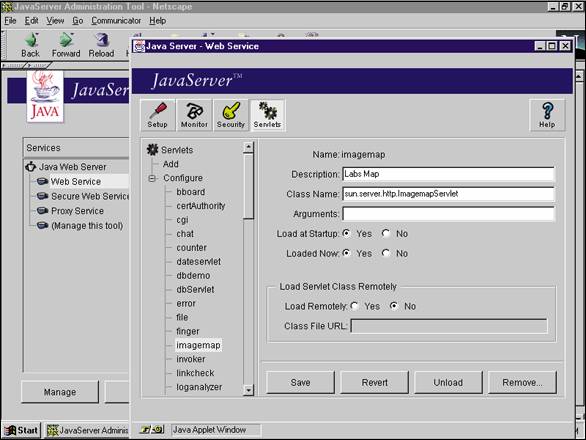Click the Description field
The height and width of the screenshot is (440, 586).
(x=448, y=174)
